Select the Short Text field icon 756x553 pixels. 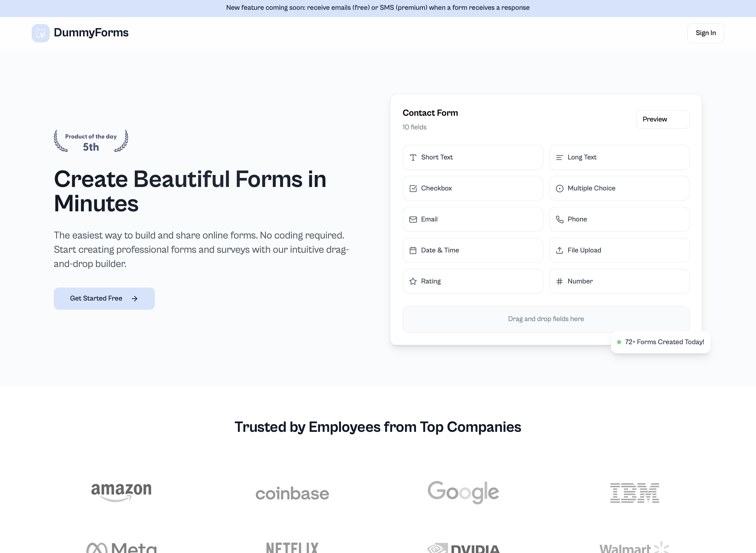click(413, 157)
